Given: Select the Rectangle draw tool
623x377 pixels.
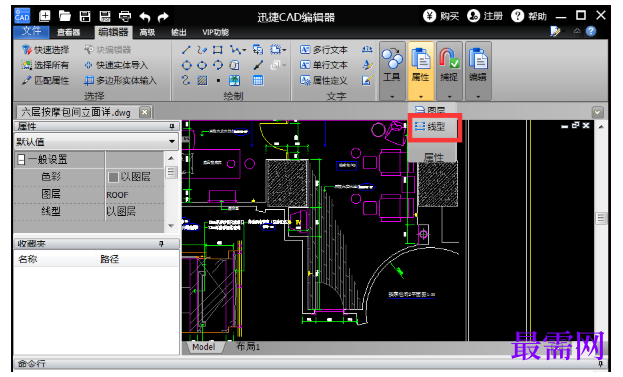Looking at the screenshot, I should (217, 50).
